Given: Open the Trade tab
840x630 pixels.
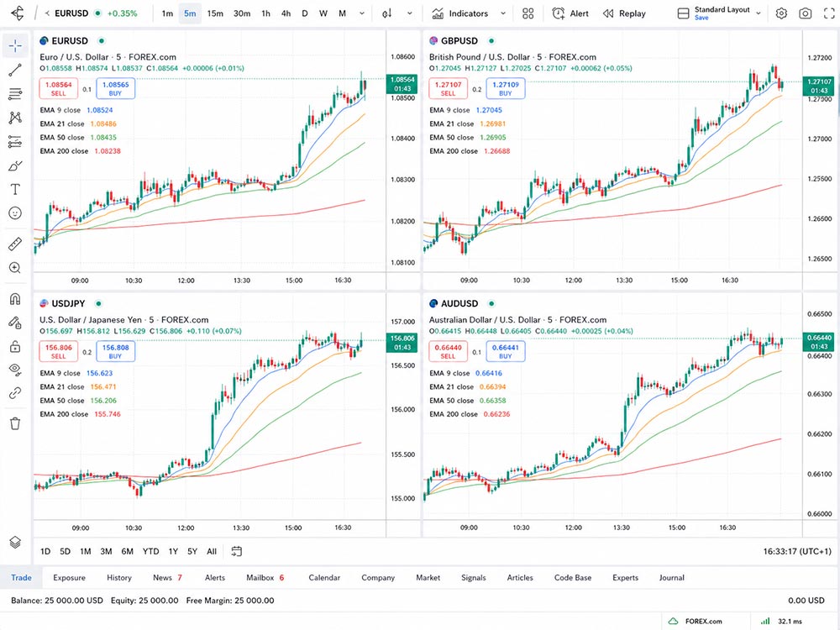Looking at the screenshot, I should tap(22, 578).
